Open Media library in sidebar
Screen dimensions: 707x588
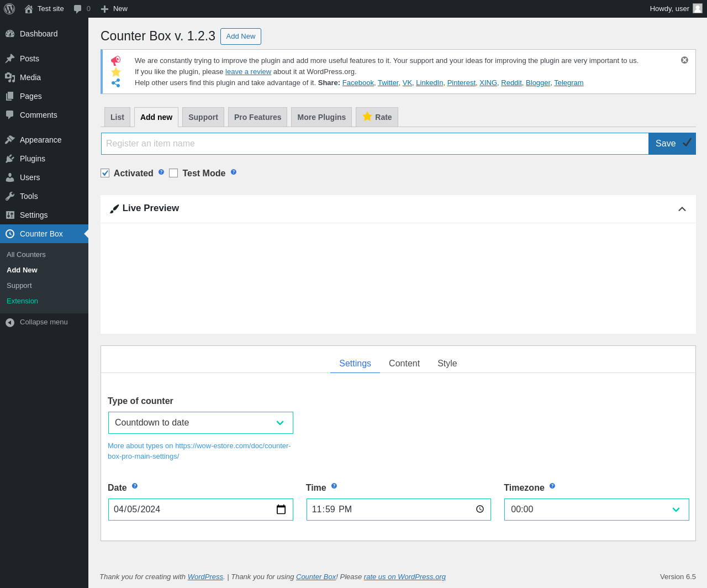pyautogui.click(x=44, y=77)
